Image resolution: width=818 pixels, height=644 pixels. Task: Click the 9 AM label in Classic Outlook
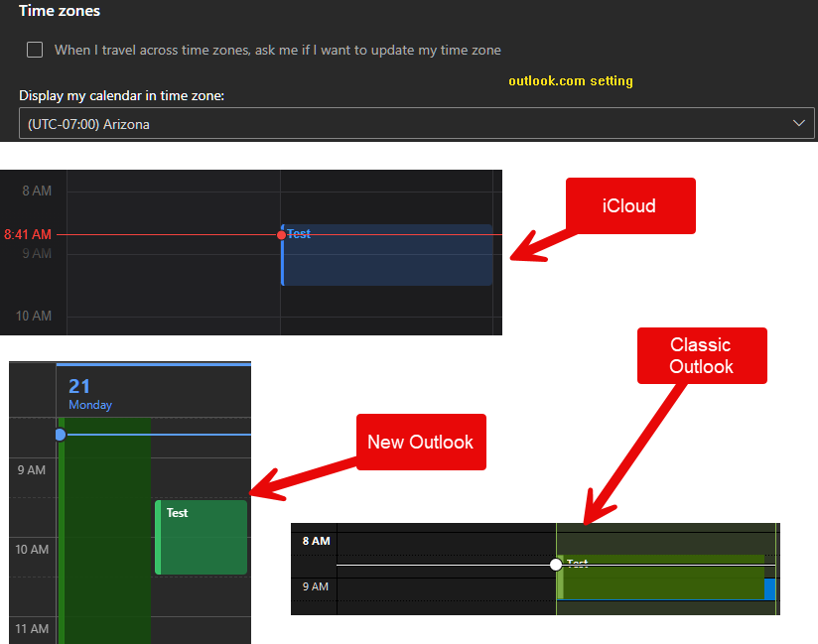click(x=316, y=586)
